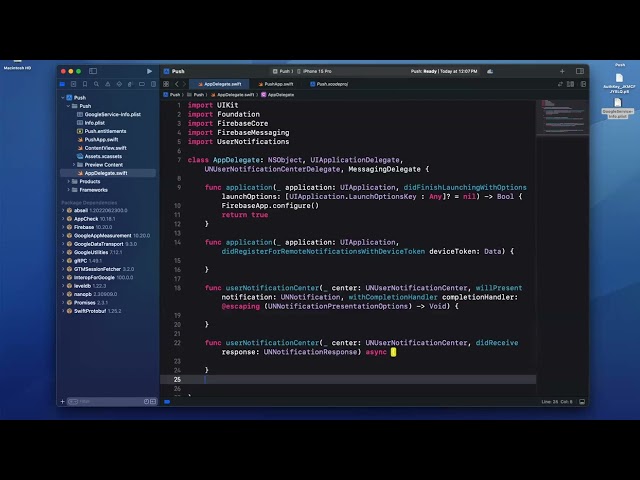The height and width of the screenshot is (480, 640).
Task: Select the Project navigator folder icon
Action: [x=62, y=84]
